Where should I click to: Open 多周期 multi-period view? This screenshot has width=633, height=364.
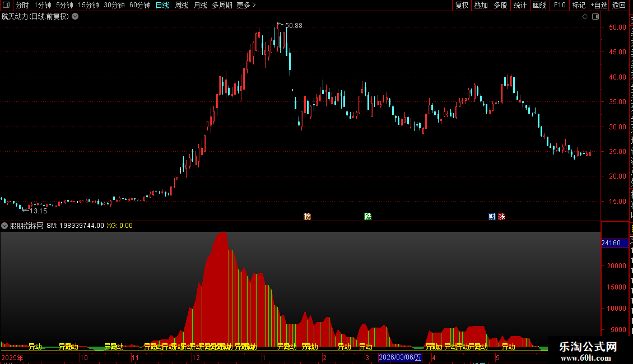click(222, 5)
